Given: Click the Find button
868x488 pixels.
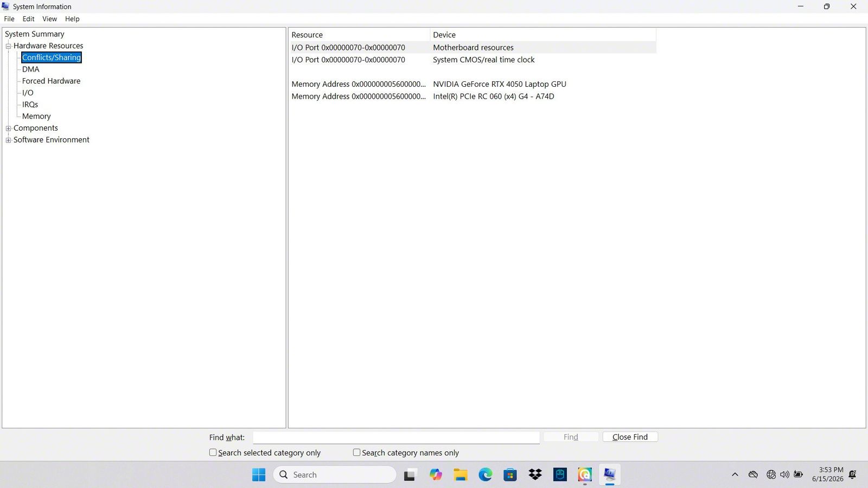Looking at the screenshot, I should 571,437.
